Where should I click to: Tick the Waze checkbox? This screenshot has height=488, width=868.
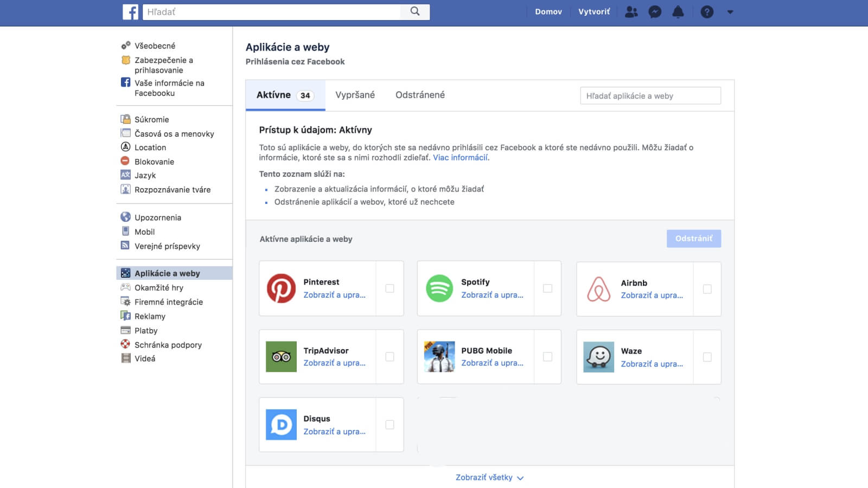707,357
